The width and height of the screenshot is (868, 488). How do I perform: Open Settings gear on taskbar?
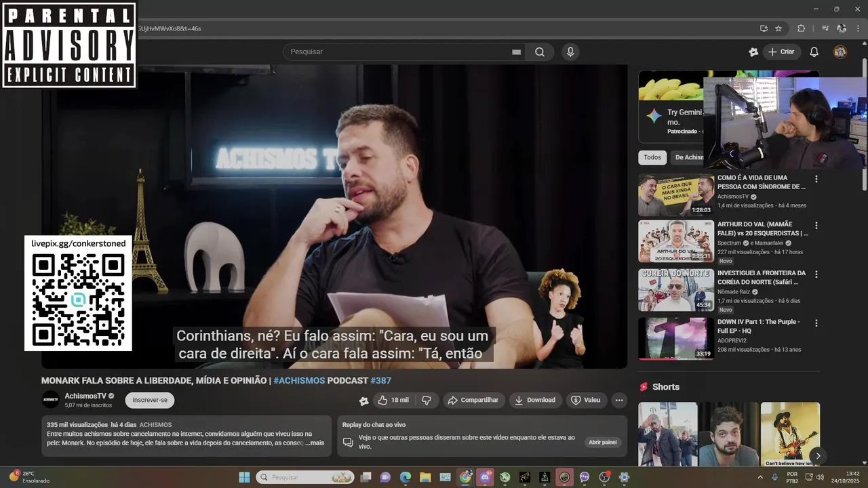(625, 477)
